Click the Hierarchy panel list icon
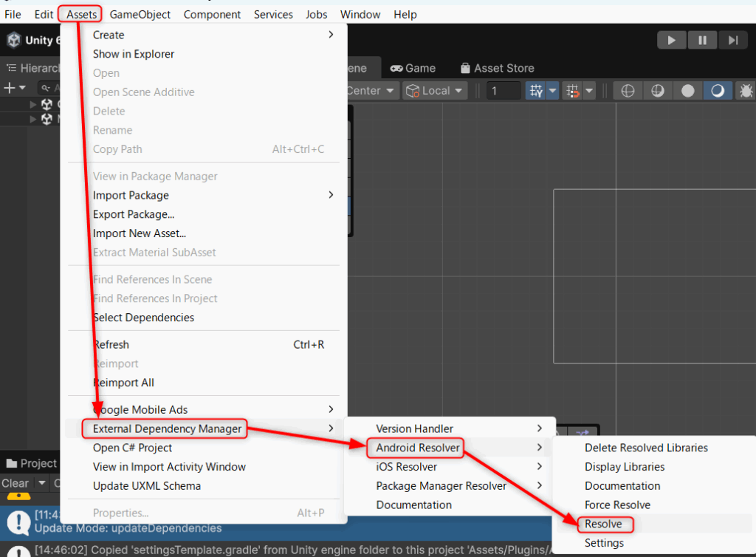 click(x=12, y=68)
